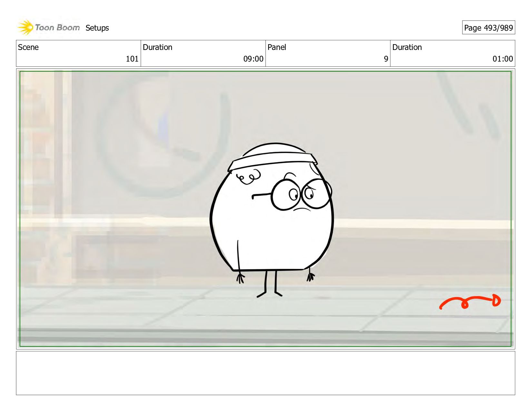The width and height of the screenshot is (532, 411).
Task: Click the scene number 101
Action: click(132, 59)
